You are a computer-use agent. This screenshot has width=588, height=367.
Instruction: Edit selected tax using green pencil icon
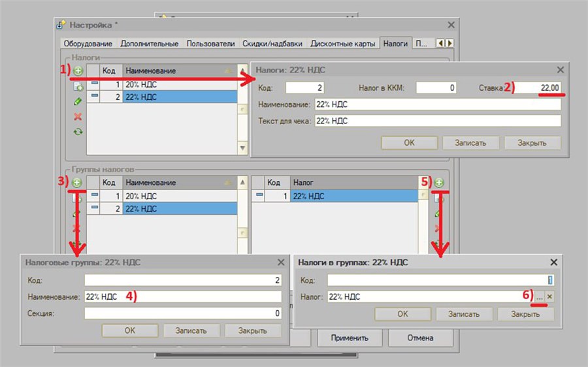(x=78, y=102)
